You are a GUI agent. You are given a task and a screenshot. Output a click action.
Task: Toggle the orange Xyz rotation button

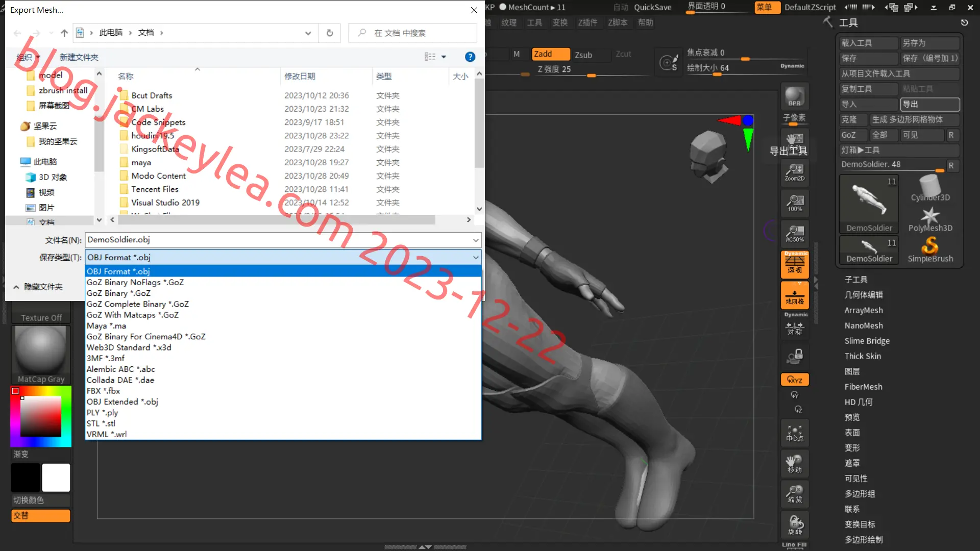[794, 380]
